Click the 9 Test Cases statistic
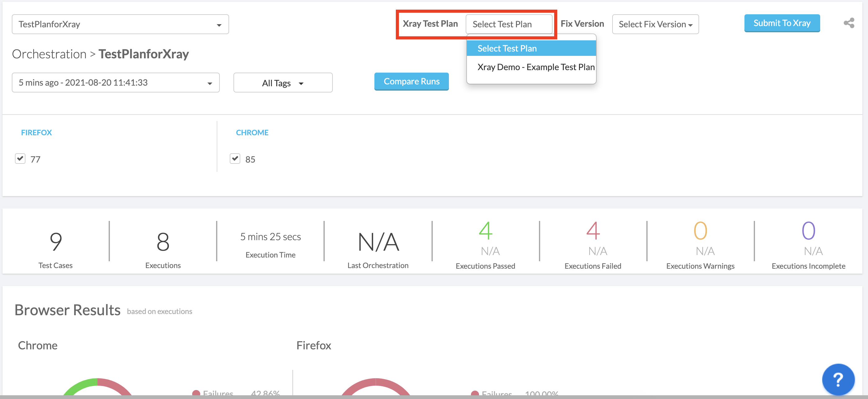868x399 pixels. tap(56, 241)
